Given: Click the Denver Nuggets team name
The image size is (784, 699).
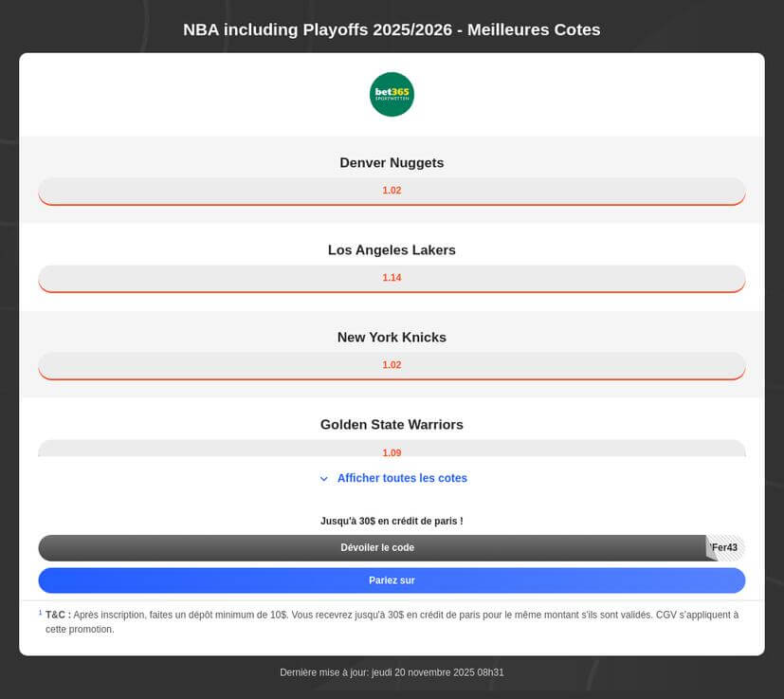Looking at the screenshot, I should [x=392, y=162].
